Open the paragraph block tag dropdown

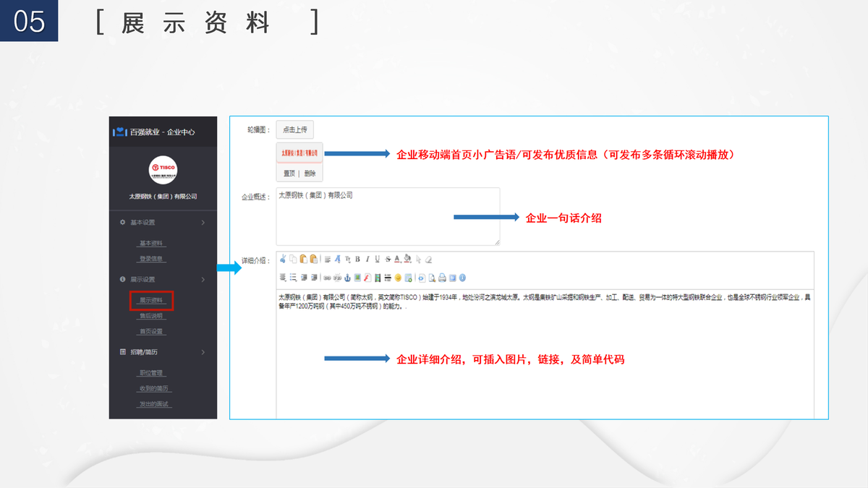pyautogui.click(x=328, y=259)
